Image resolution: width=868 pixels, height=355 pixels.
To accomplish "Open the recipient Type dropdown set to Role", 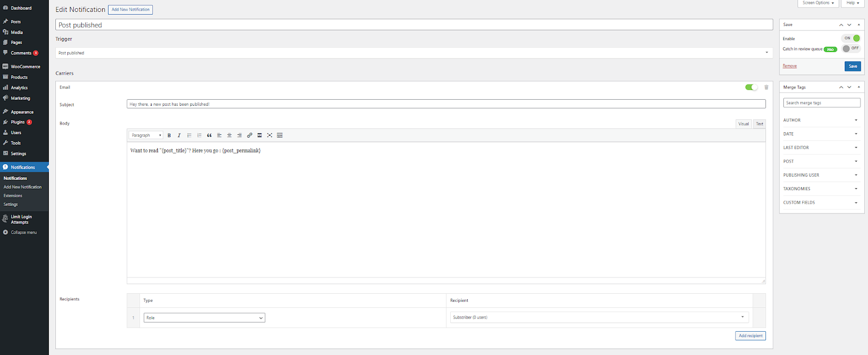I will coord(204,318).
